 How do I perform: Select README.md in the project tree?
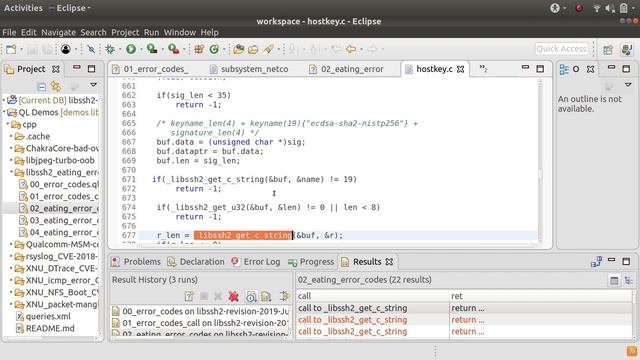click(x=45, y=328)
